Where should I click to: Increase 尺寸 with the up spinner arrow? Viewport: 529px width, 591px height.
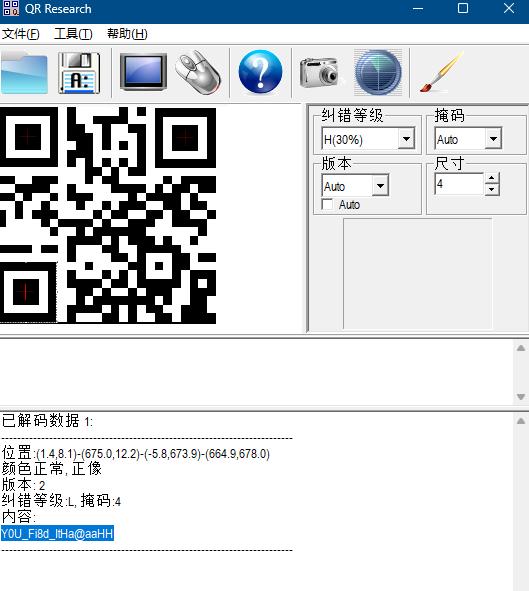coord(492,178)
